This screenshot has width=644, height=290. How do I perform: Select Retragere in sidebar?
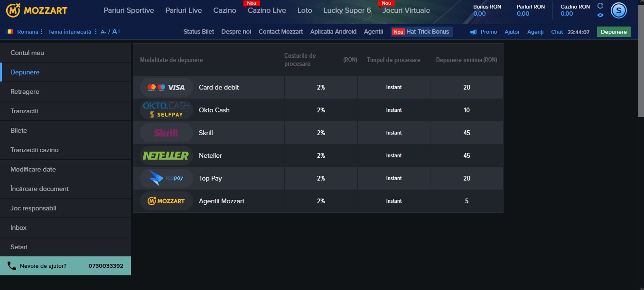(x=65, y=91)
